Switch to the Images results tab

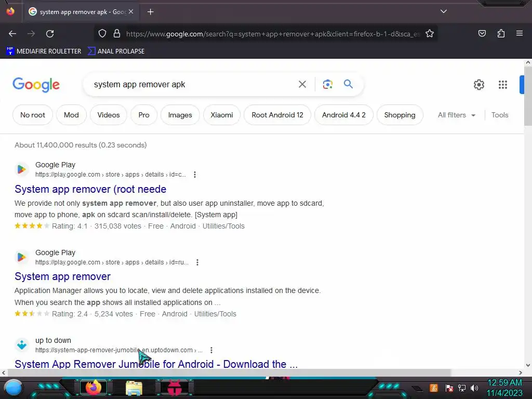click(x=180, y=115)
